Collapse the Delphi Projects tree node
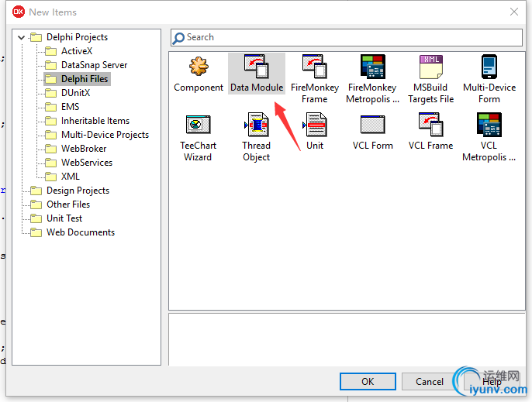Viewport: 532px width, 402px height. (x=22, y=37)
